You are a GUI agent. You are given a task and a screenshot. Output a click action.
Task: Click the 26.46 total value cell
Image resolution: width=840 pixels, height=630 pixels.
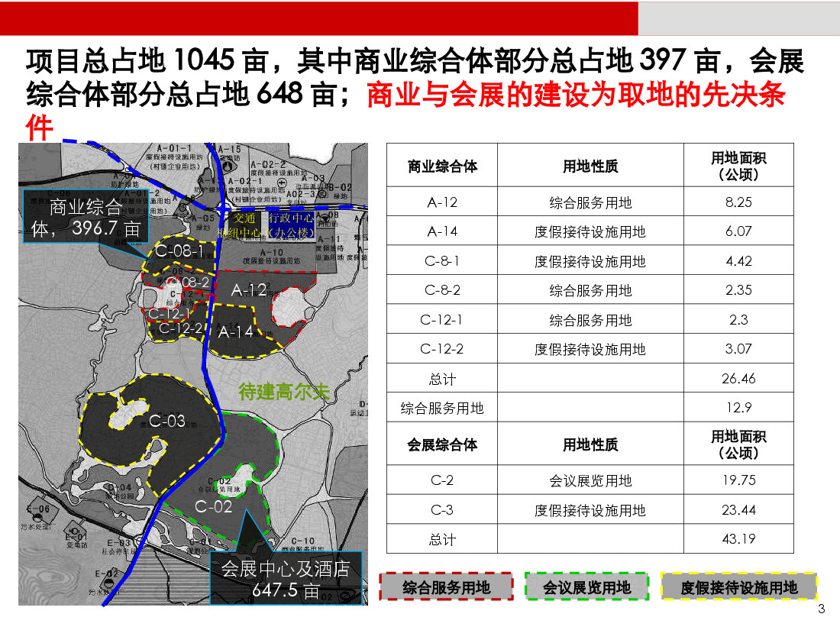point(738,378)
